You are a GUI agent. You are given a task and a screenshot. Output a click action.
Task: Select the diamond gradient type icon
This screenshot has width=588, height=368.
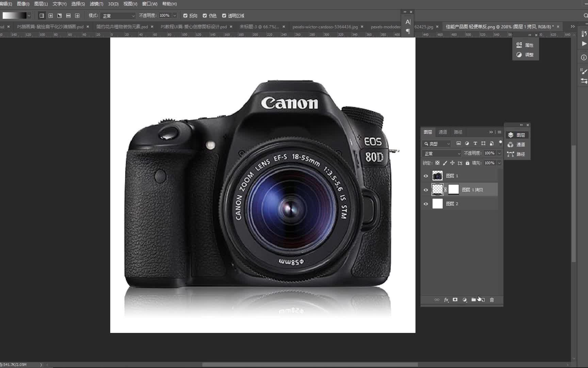[x=77, y=16]
